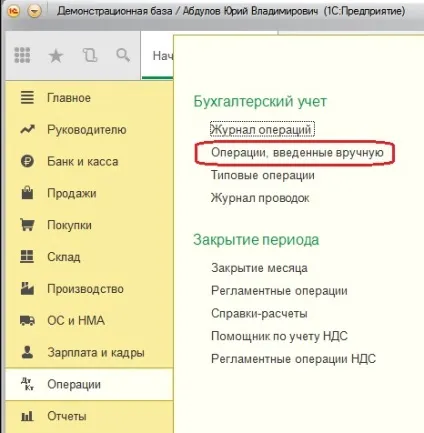Click the Главное hamburger icon

point(27,98)
